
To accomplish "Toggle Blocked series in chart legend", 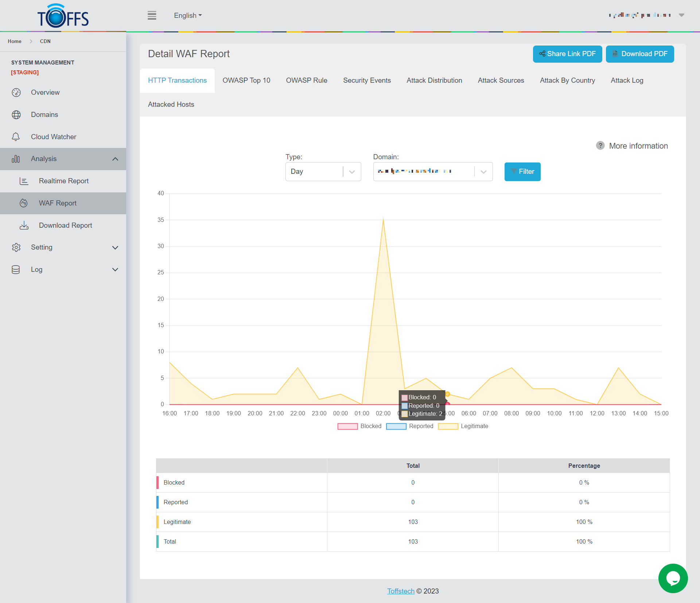I will click(348, 426).
